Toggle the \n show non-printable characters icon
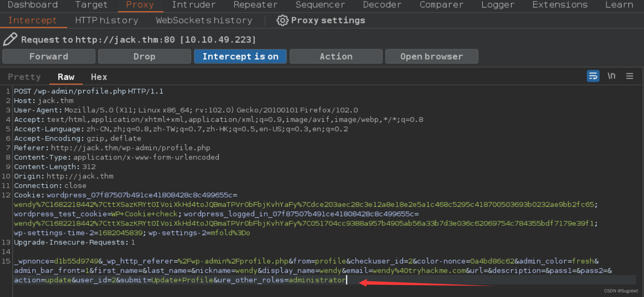 (x=611, y=76)
